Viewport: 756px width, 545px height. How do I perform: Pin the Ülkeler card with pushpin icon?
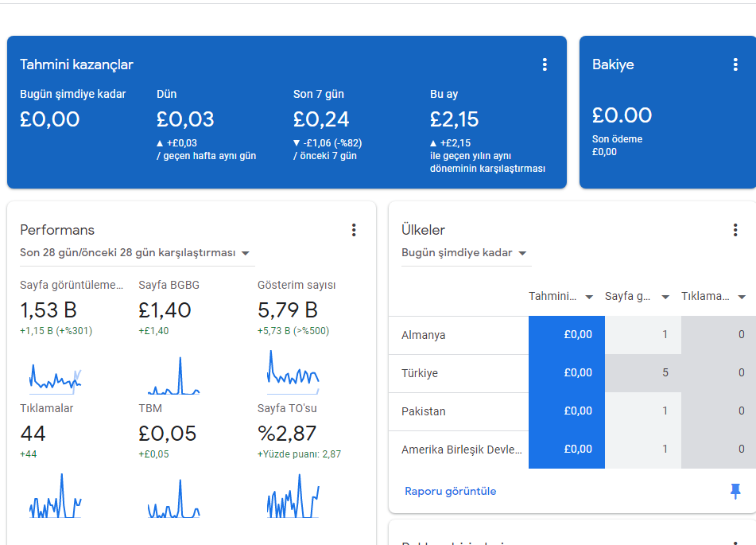(735, 491)
